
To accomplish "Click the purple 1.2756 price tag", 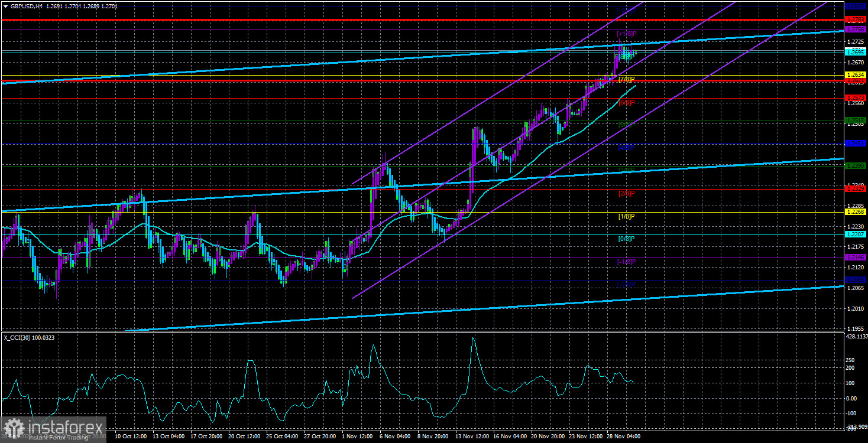I will pos(856,29).
